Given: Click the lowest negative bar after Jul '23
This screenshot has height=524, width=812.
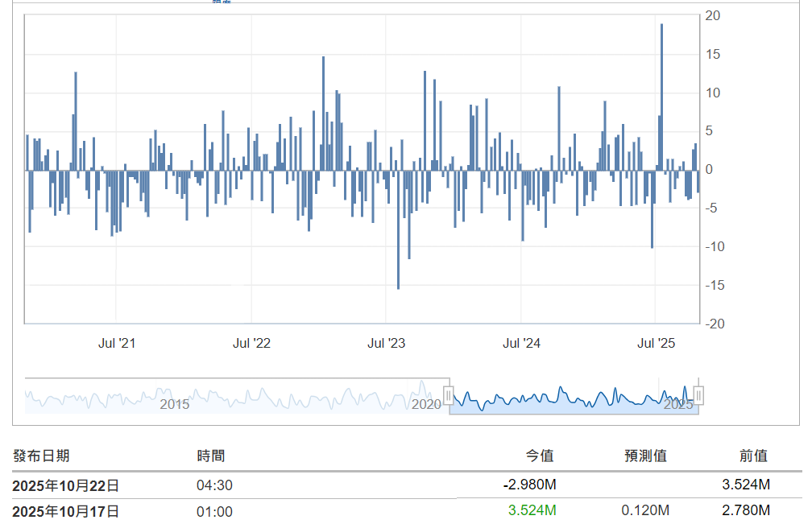Looking at the screenshot, I should (x=398, y=229).
